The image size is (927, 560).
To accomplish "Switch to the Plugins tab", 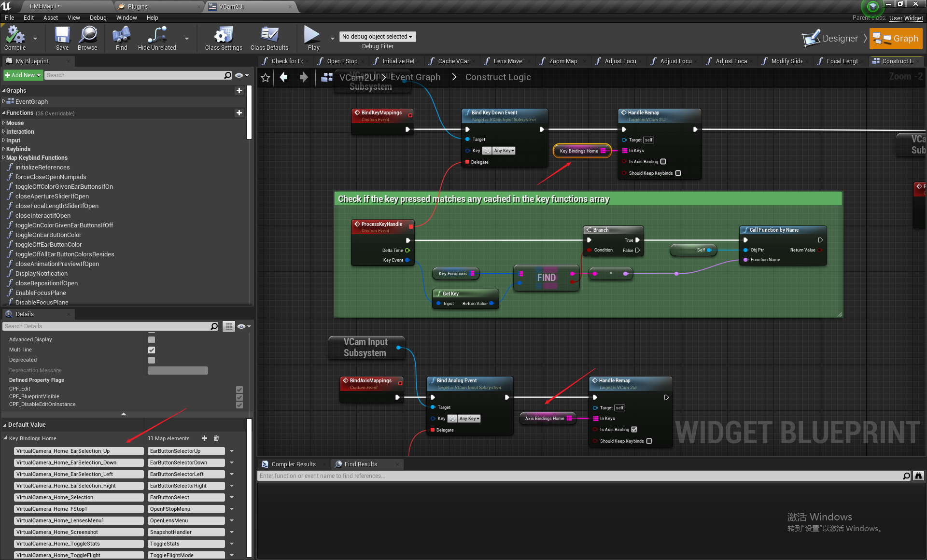I will 138,6.
